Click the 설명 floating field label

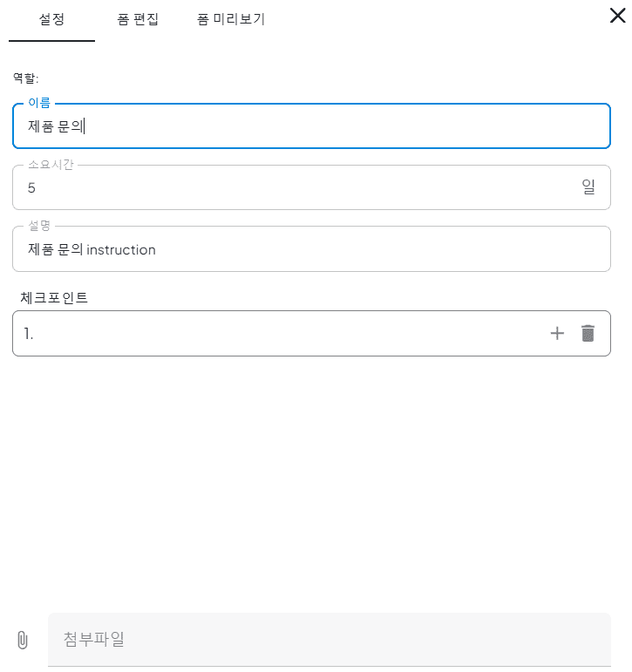point(39,226)
